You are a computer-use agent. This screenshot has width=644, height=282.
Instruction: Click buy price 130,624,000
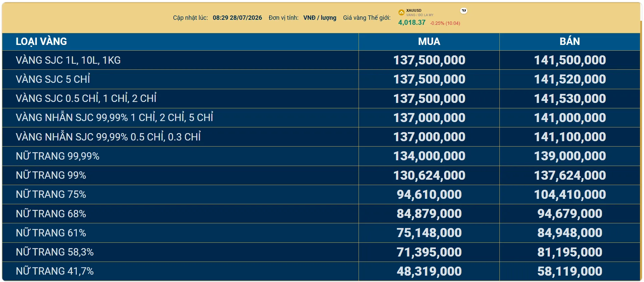pyautogui.click(x=429, y=175)
